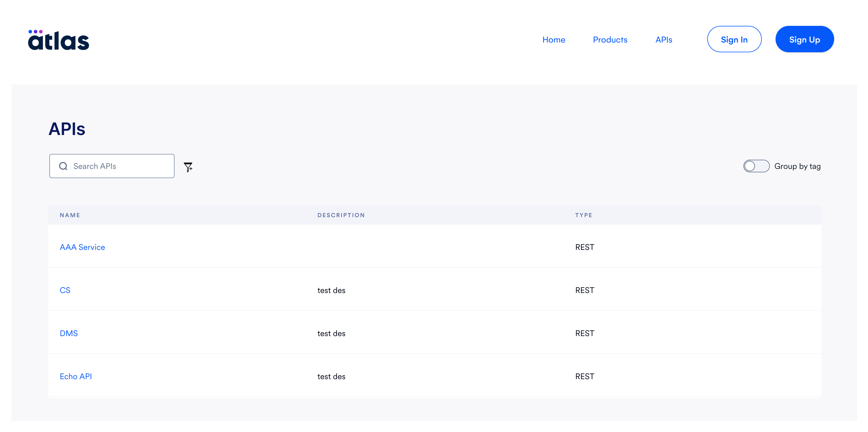This screenshot has height=432, width=868.
Task: Click the 'test des' description in DMS row
Action: (331, 333)
